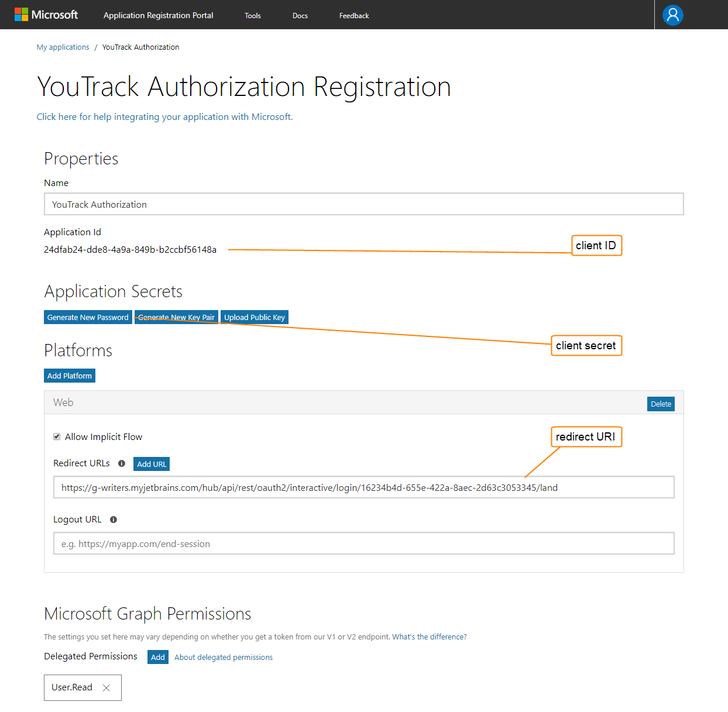Go to Application Registration Portal home
The image size is (728, 712).
coord(158,16)
